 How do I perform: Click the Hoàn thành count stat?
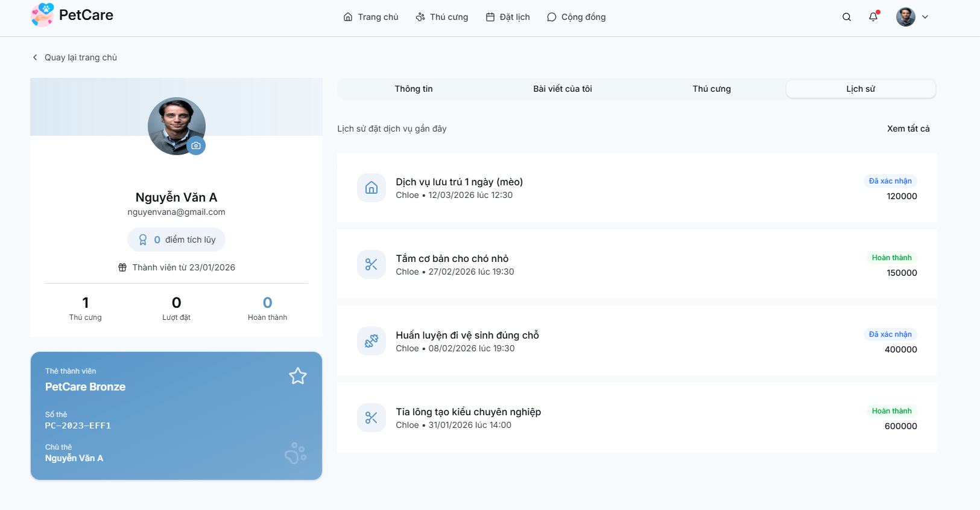coord(267,308)
